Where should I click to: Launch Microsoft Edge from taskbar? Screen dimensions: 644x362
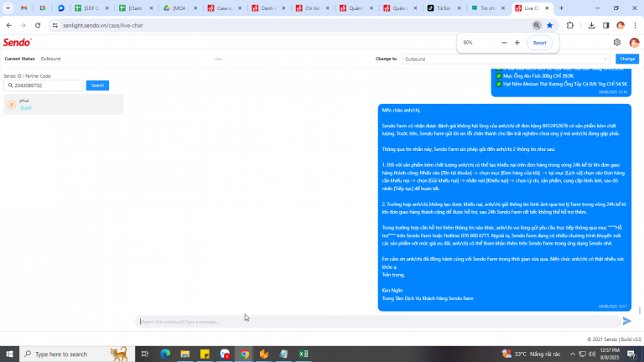click(165, 354)
